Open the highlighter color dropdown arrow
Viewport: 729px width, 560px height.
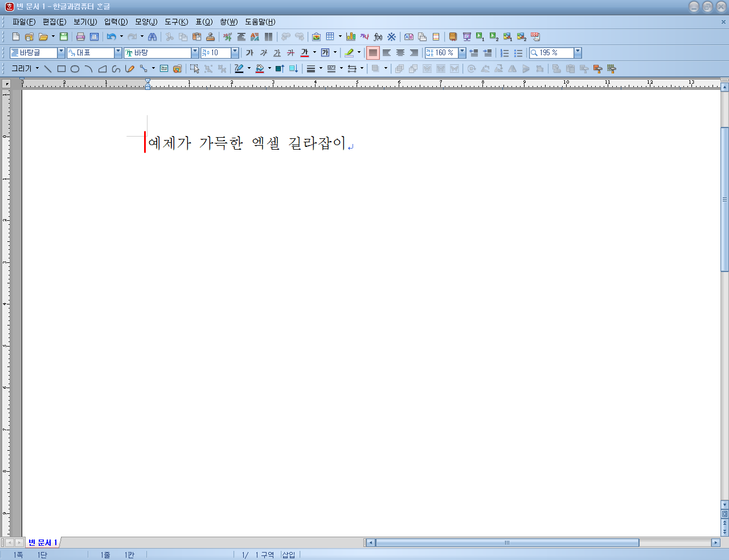coord(359,52)
